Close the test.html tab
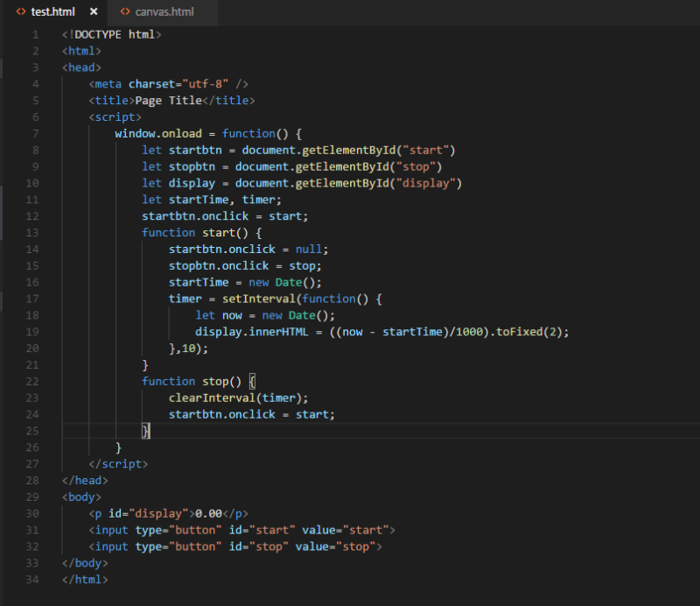This screenshot has width=700, height=606. click(x=94, y=12)
